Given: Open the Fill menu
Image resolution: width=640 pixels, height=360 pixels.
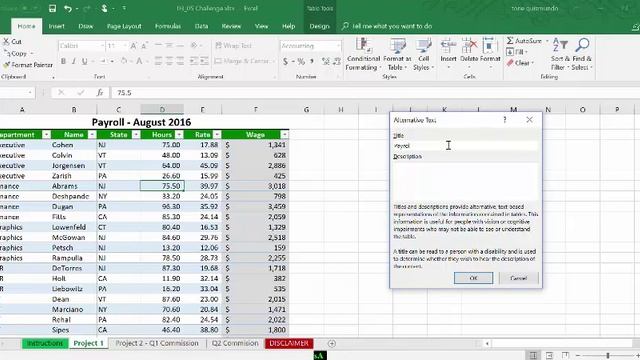Looking at the screenshot, I should click(516, 52).
